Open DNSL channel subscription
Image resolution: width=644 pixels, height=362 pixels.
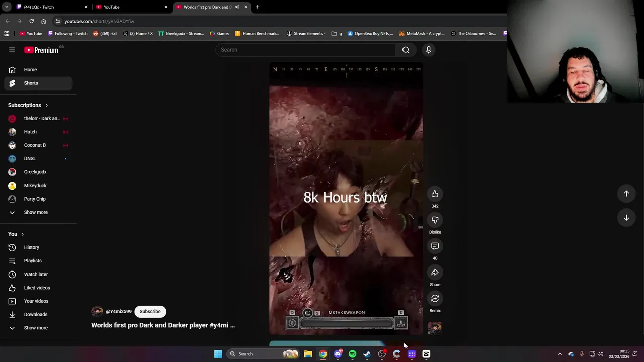pos(38,158)
